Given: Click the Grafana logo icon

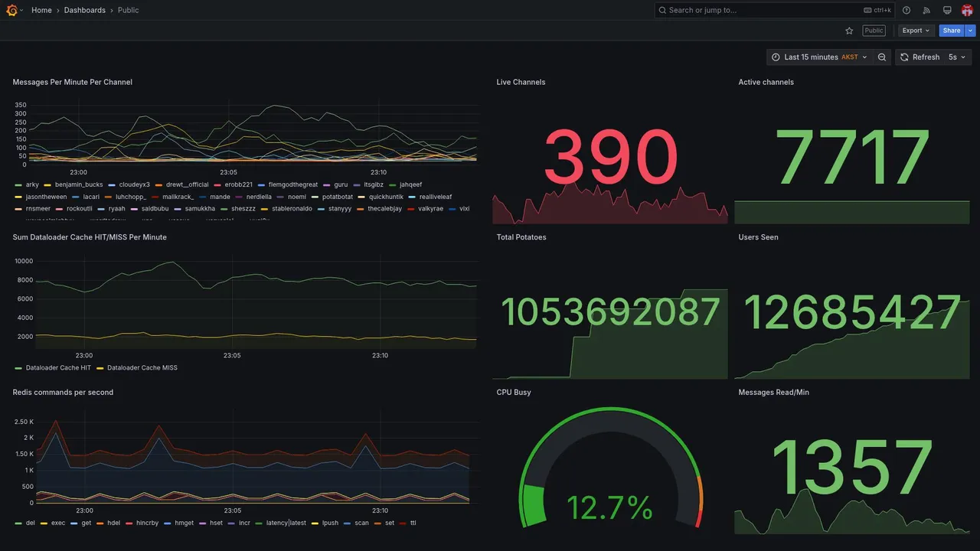Looking at the screenshot, I should click(11, 10).
